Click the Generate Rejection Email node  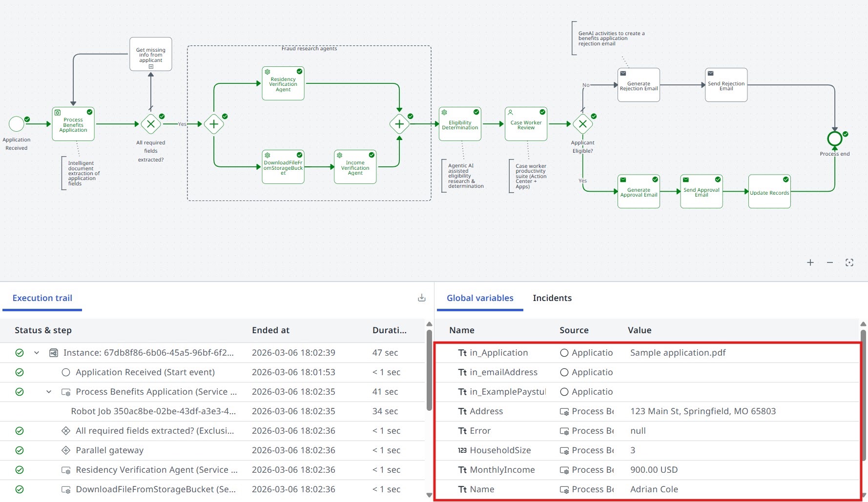click(639, 85)
